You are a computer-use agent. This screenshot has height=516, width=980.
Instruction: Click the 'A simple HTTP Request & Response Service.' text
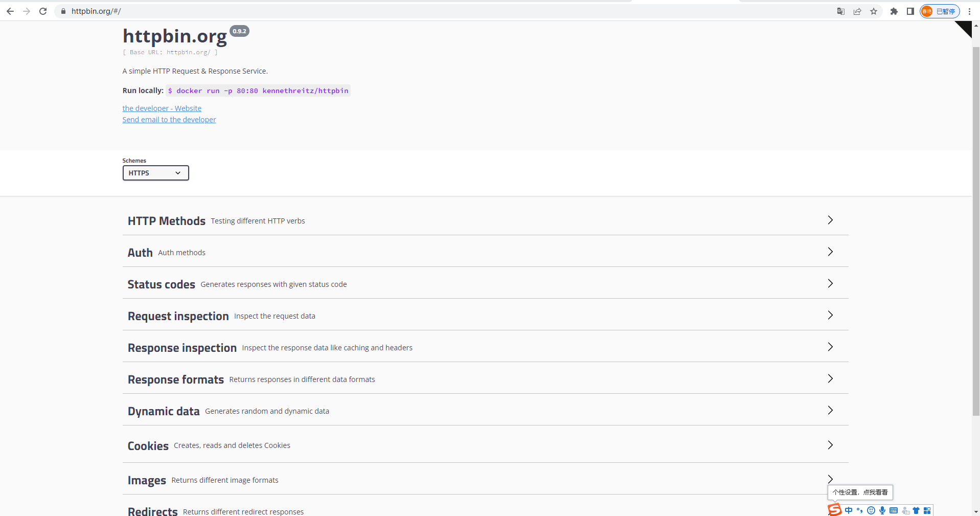(x=195, y=71)
